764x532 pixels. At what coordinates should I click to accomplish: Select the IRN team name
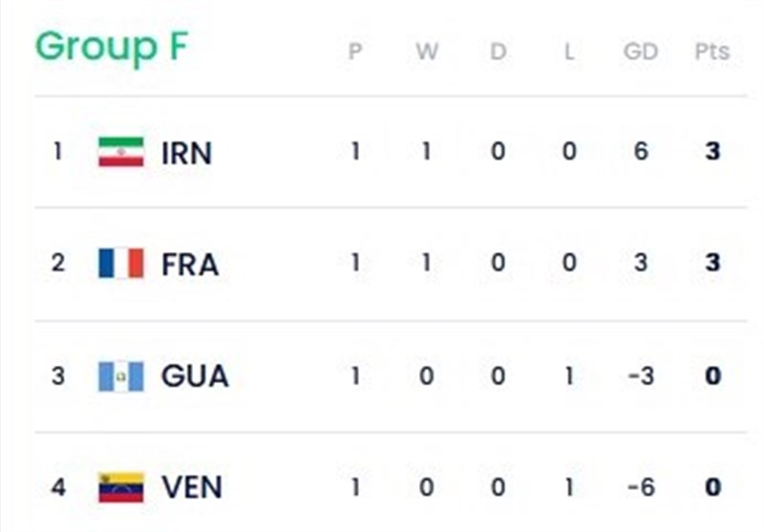pyautogui.click(x=187, y=153)
